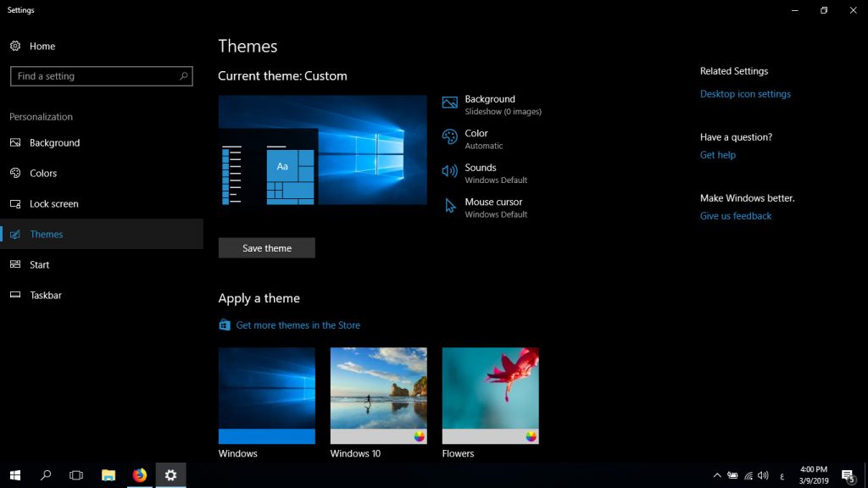Click Settings gear on taskbar

pyautogui.click(x=170, y=475)
